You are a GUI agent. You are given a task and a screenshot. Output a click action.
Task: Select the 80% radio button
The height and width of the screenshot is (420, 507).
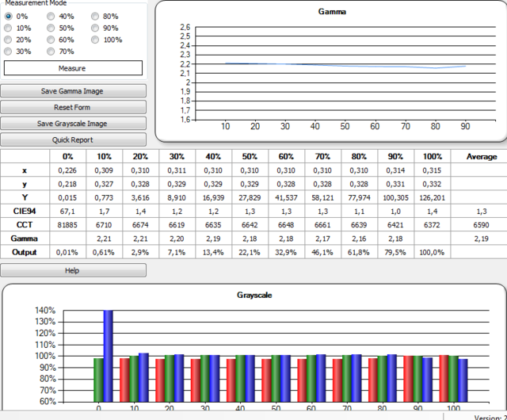tap(95, 16)
